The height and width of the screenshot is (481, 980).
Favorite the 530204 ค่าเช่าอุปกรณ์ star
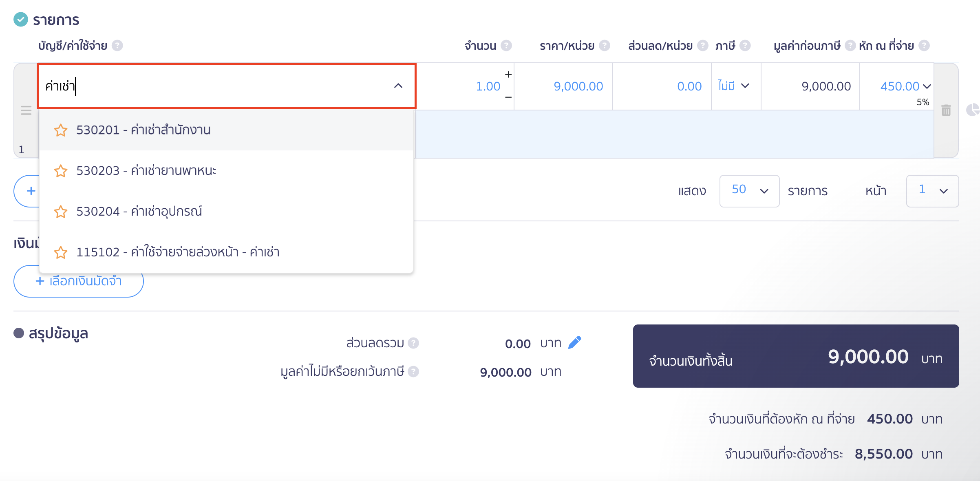[x=61, y=212]
